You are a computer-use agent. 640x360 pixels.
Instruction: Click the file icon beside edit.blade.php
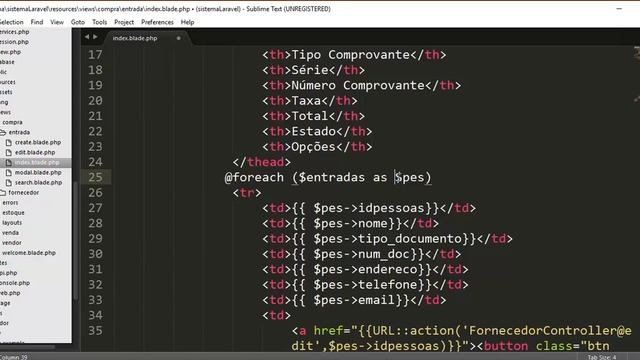pos(9,152)
